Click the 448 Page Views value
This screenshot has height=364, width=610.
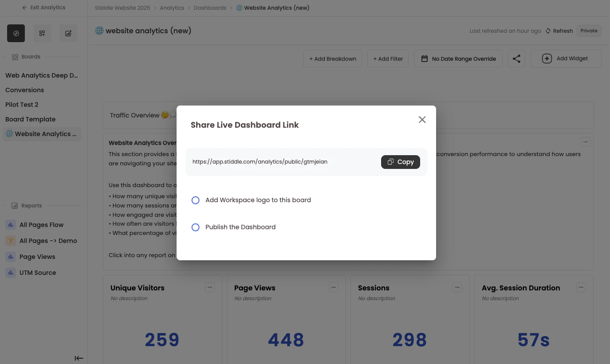click(x=286, y=340)
